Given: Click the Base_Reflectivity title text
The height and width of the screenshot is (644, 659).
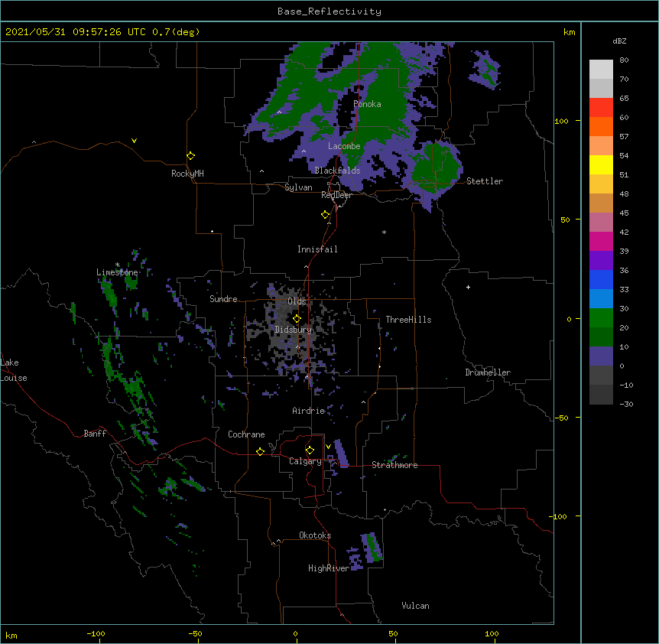Looking at the screenshot, I should tap(329, 11).
